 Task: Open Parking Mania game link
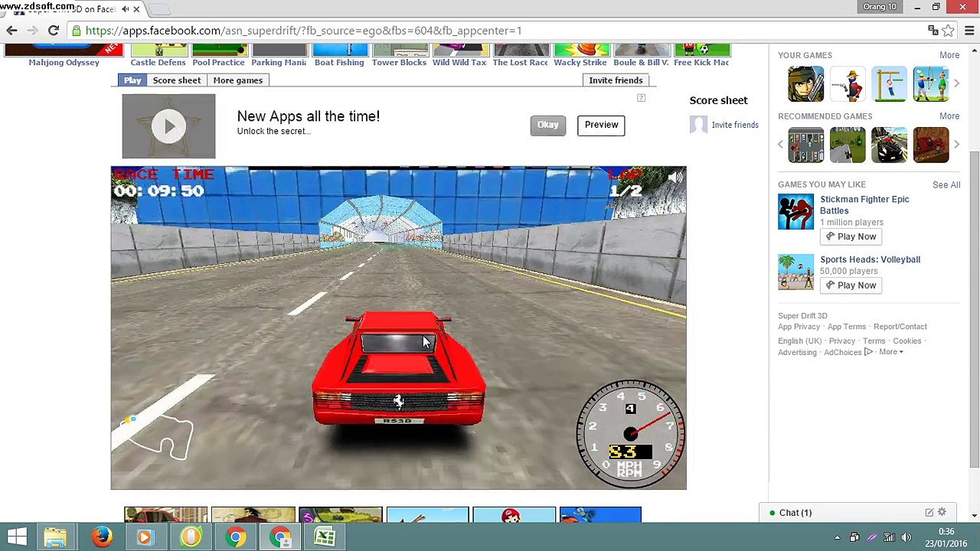point(279,63)
